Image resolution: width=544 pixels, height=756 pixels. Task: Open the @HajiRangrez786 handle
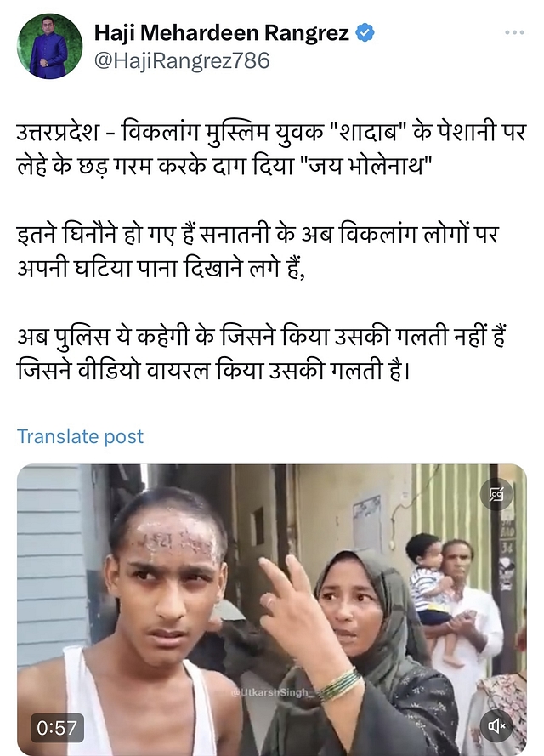click(182, 61)
